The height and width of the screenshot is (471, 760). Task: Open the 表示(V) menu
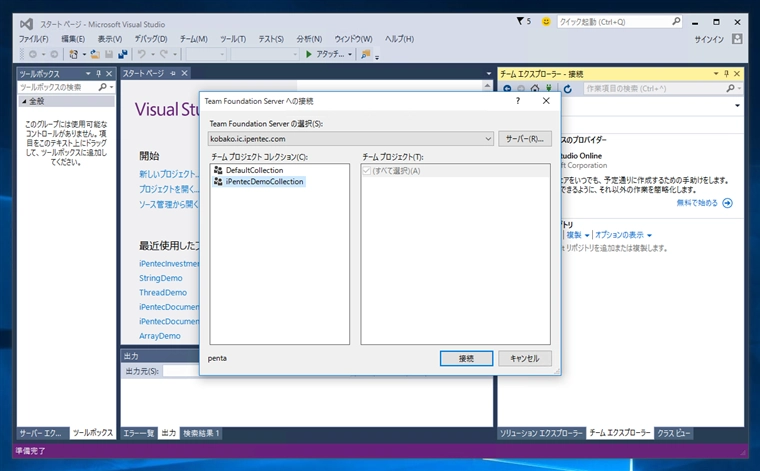point(110,39)
